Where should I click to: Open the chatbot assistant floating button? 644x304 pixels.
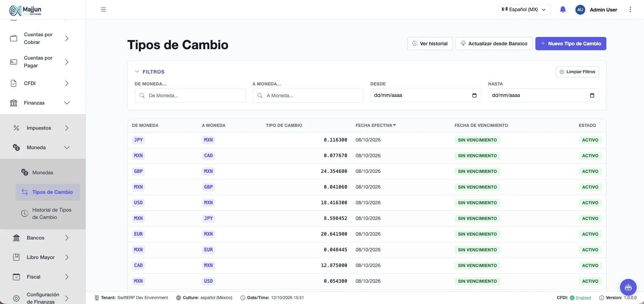click(628, 287)
